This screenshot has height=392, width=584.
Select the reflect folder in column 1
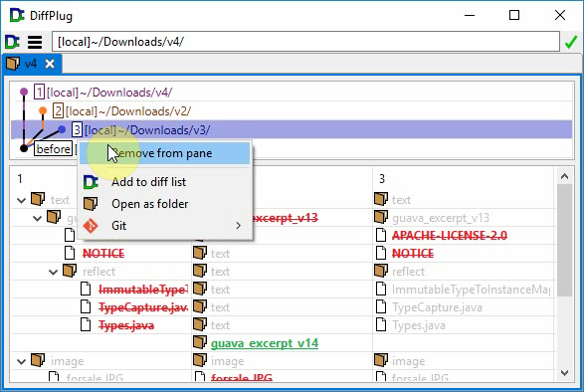click(98, 272)
